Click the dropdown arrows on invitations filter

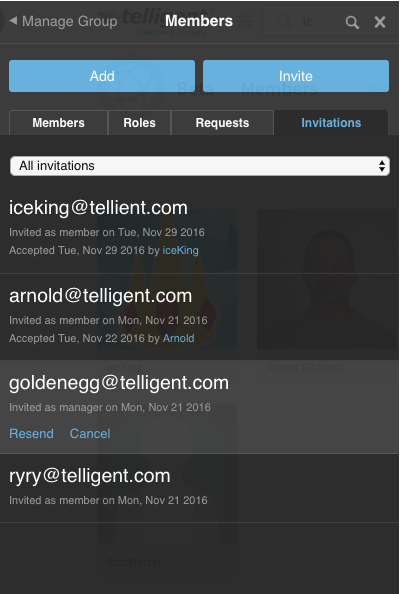(x=382, y=166)
